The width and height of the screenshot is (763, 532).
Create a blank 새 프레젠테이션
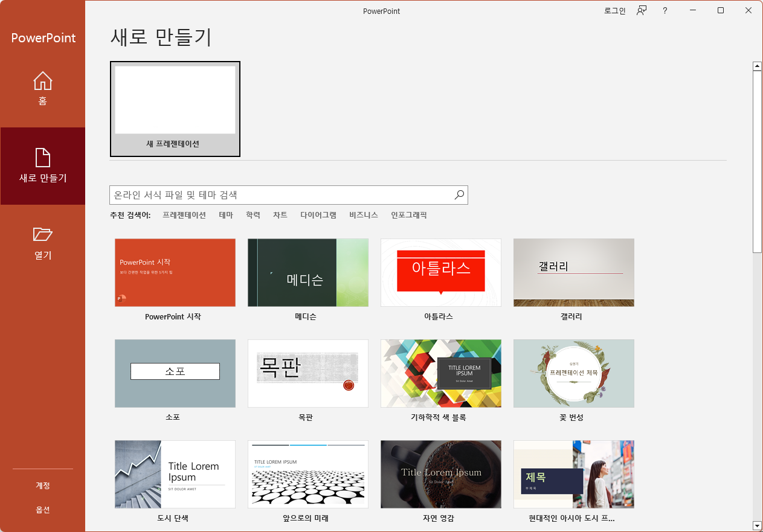click(175, 109)
